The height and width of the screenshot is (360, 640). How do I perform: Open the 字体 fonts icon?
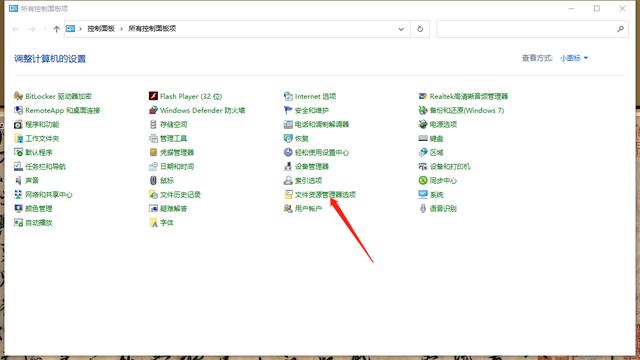(x=153, y=222)
